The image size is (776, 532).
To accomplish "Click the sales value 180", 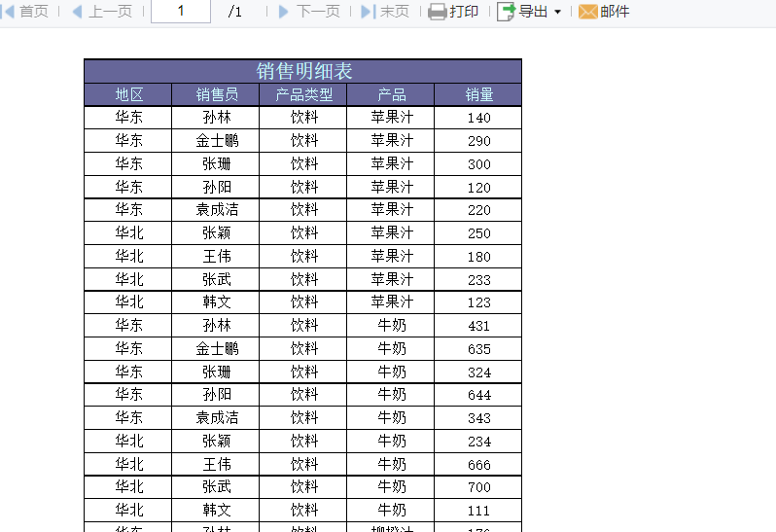I will (479, 257).
